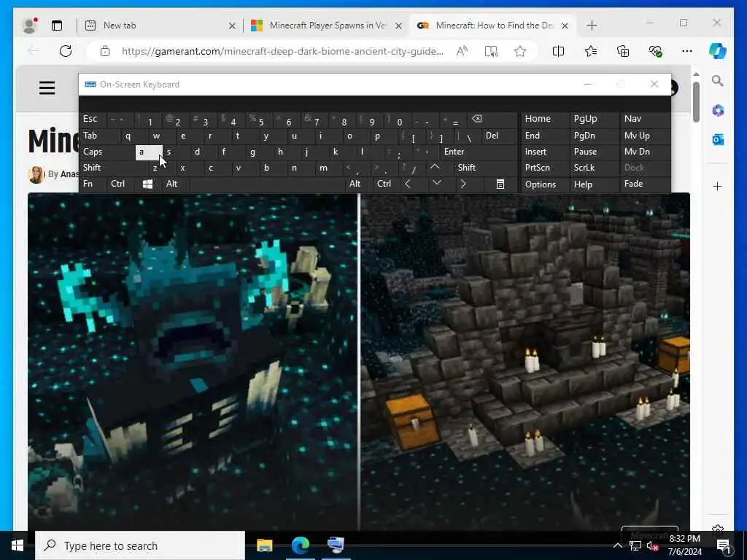Click the Warden image thumbnail
Screen dimensions: 747x560
pos(193,362)
